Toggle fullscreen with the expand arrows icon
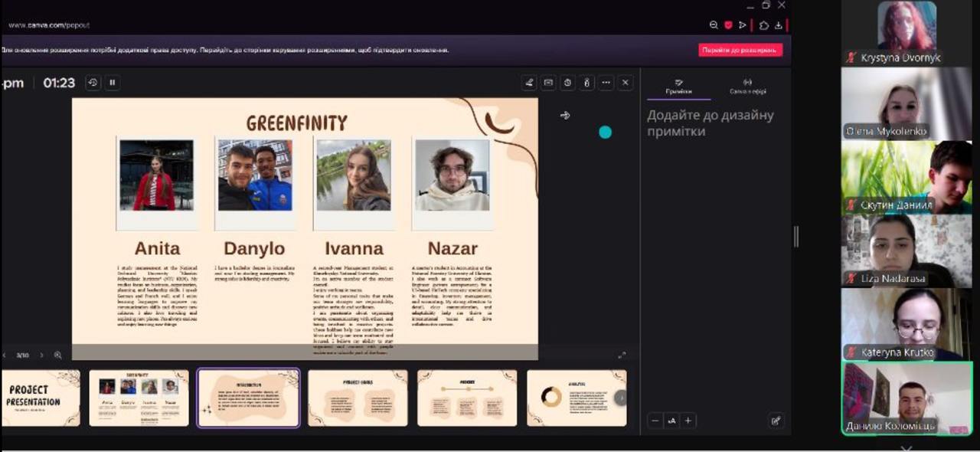The image size is (980, 452). (x=622, y=355)
